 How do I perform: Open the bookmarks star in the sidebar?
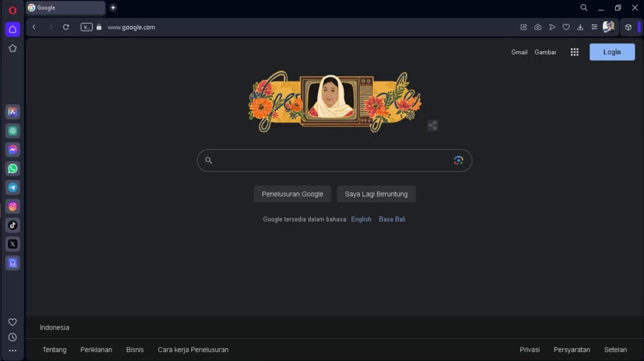tap(13, 48)
